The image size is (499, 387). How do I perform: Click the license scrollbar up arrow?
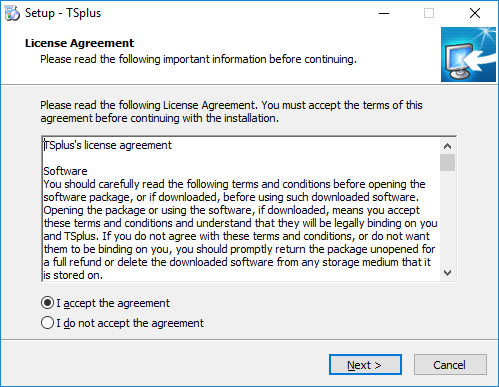tap(447, 146)
